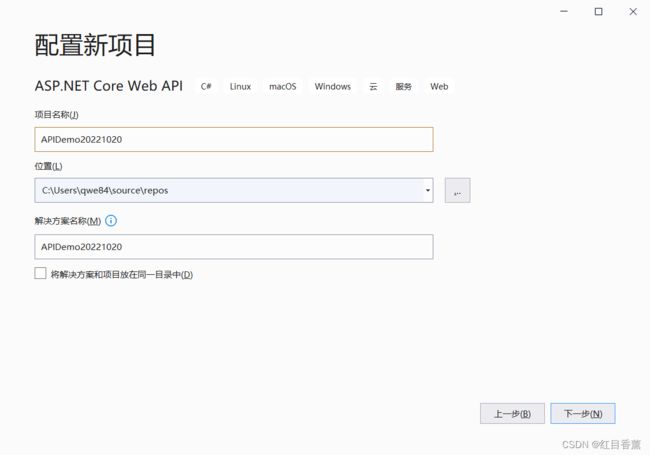
Task: Click the location path text C:\Users\qwe84\source\repos
Action: [x=105, y=190]
